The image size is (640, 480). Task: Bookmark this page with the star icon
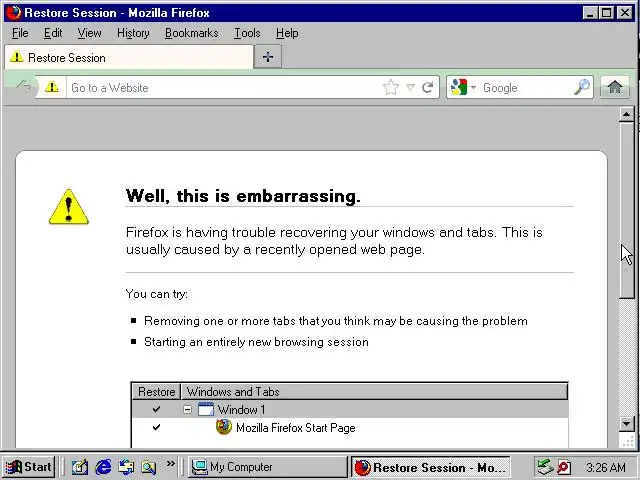tap(391, 87)
